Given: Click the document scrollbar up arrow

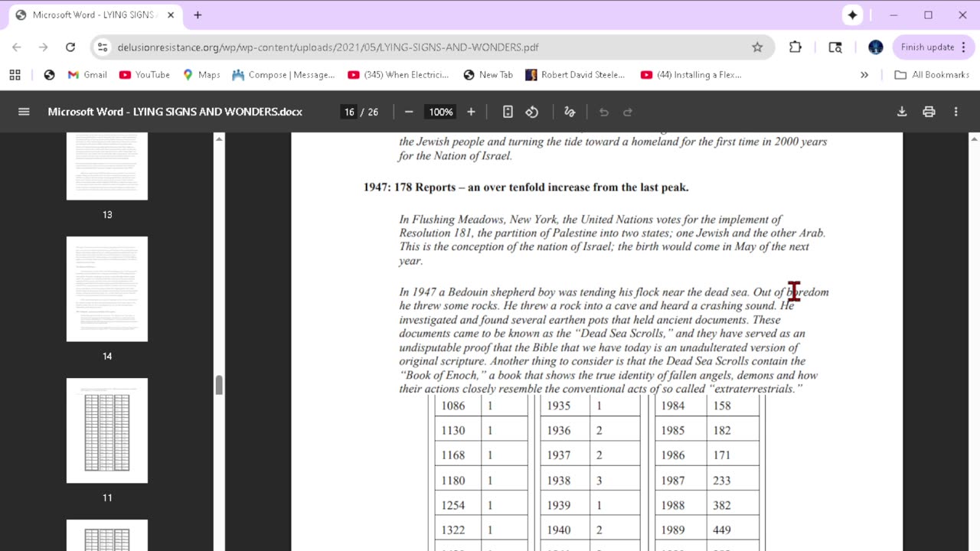Looking at the screenshot, I should [x=974, y=139].
